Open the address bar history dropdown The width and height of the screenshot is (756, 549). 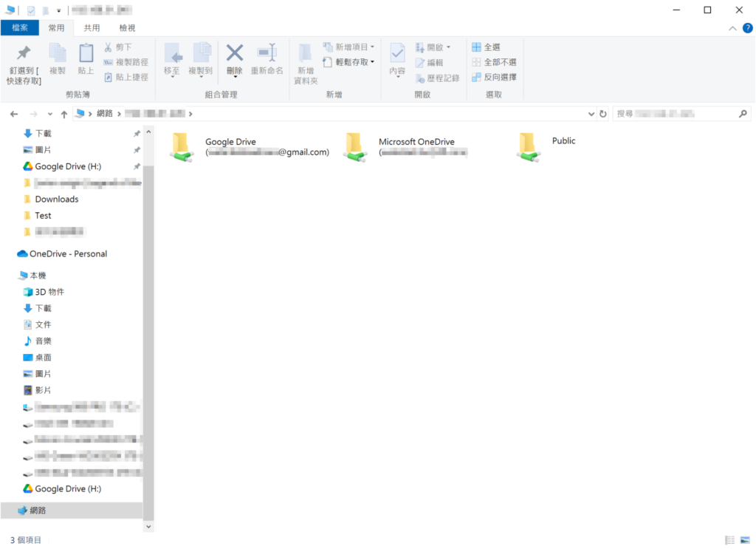pos(591,114)
